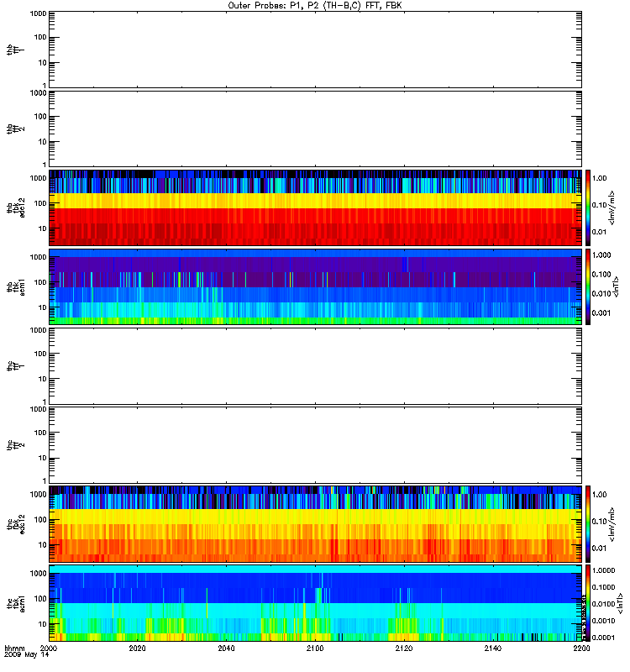
Task: Click the thb fbk scm1 color scale bar
Action: 588,286
